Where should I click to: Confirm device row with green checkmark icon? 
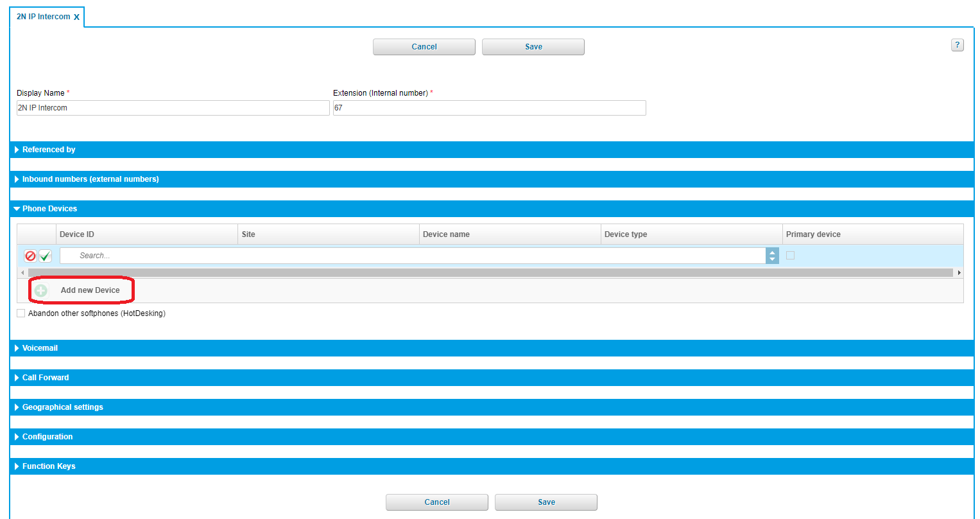click(x=45, y=256)
